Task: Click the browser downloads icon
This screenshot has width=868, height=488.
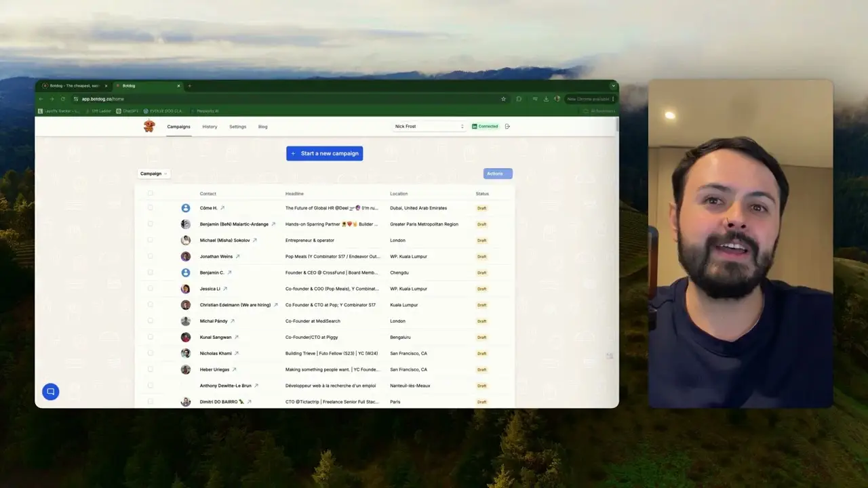Action: [546, 99]
